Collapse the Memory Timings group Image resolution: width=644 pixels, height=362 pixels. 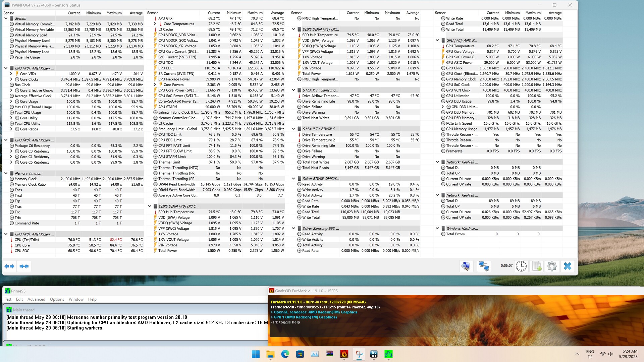click(6, 173)
